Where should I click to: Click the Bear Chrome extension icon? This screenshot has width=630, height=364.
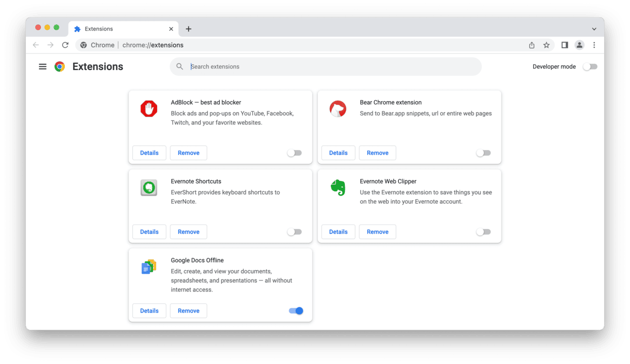tap(338, 109)
